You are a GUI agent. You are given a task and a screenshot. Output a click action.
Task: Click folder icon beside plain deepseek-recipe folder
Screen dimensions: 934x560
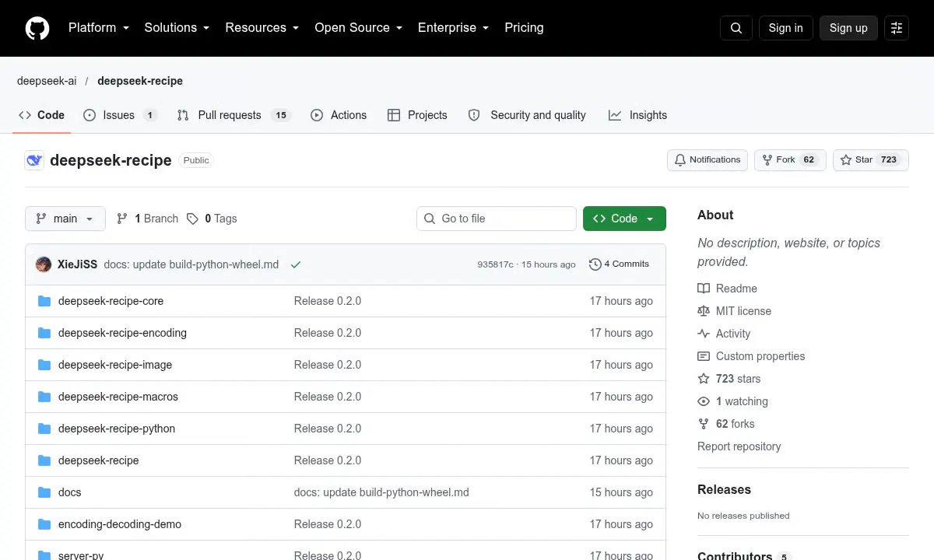pos(44,460)
